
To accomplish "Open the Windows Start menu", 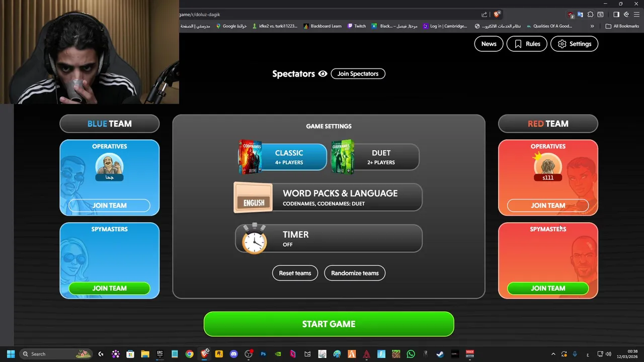I will point(11,354).
